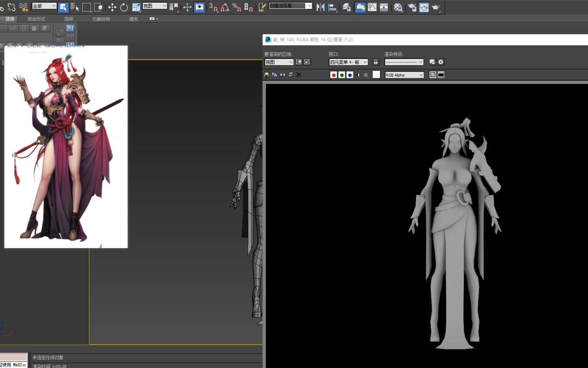Toggle the red channel button
588x368 pixels.
click(334, 75)
